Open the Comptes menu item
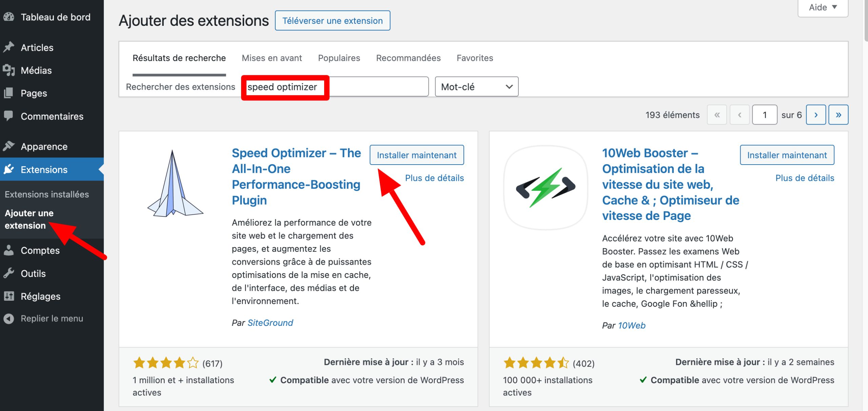This screenshot has width=868, height=411. click(x=52, y=250)
